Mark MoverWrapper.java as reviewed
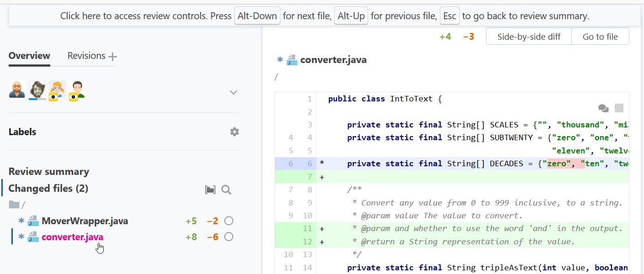Screen dimensions: 644x274 coord(229,221)
